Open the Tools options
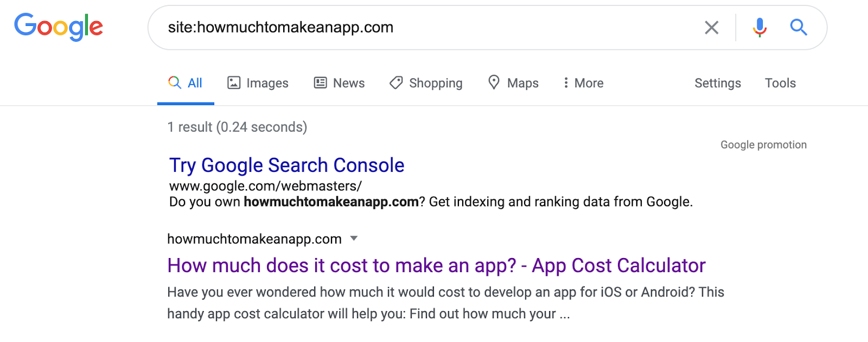This screenshot has height=342, width=868. [780, 83]
